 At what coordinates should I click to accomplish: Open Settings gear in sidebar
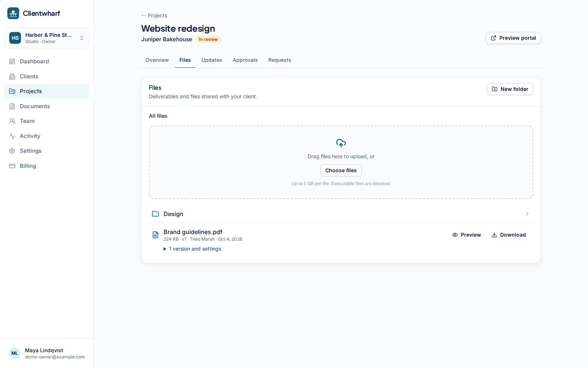(12, 151)
